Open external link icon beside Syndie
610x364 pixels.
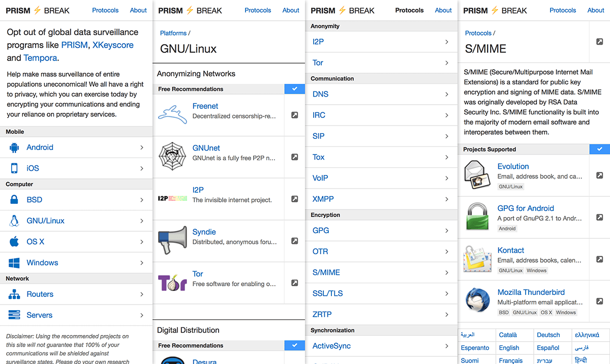[x=295, y=241]
